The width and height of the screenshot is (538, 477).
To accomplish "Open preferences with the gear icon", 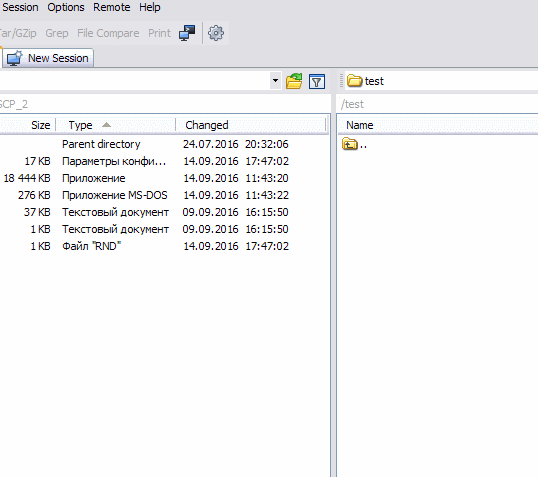I will tap(216, 33).
